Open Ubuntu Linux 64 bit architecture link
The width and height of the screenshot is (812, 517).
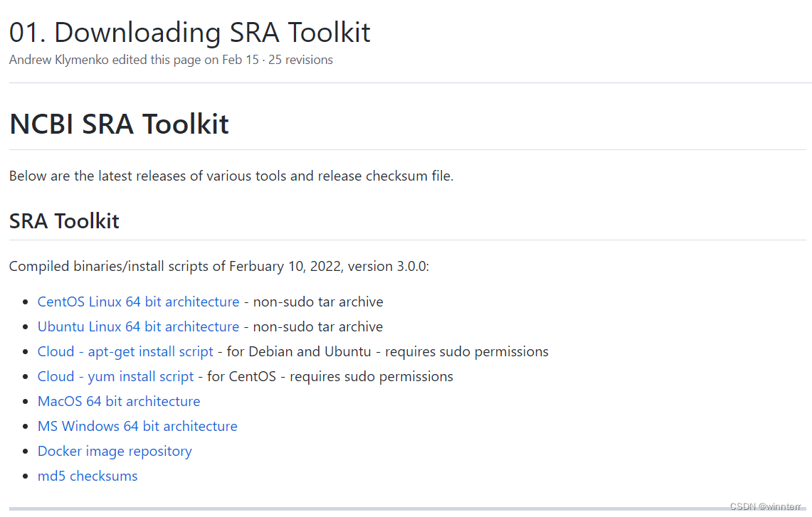(x=138, y=326)
